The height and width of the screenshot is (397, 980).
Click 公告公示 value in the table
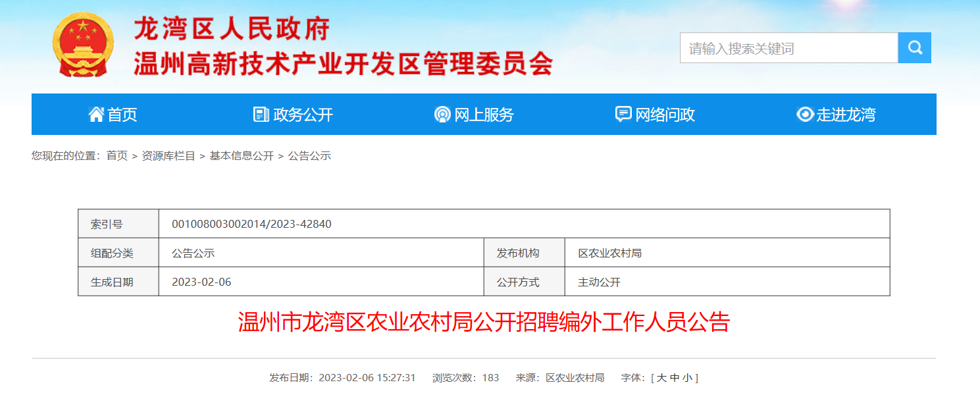[x=193, y=253]
